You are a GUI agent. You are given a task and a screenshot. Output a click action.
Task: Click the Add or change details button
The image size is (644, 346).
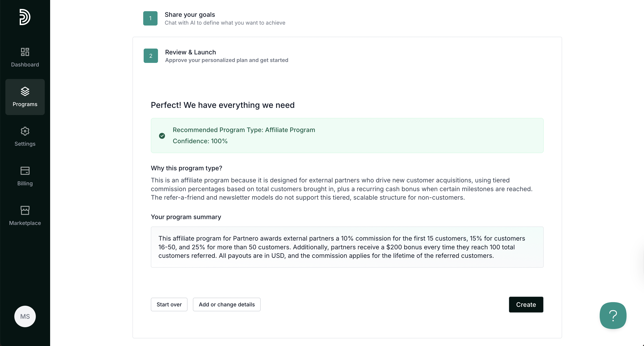227,305
